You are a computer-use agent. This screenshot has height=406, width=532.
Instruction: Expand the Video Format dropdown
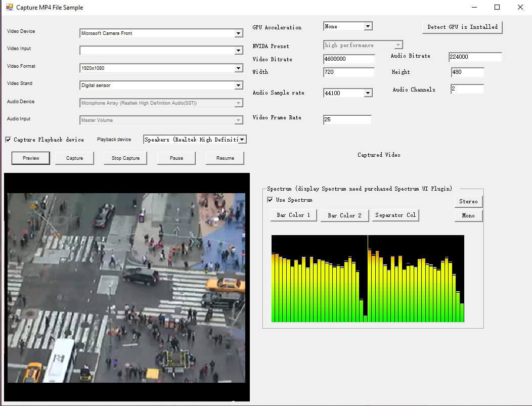238,68
